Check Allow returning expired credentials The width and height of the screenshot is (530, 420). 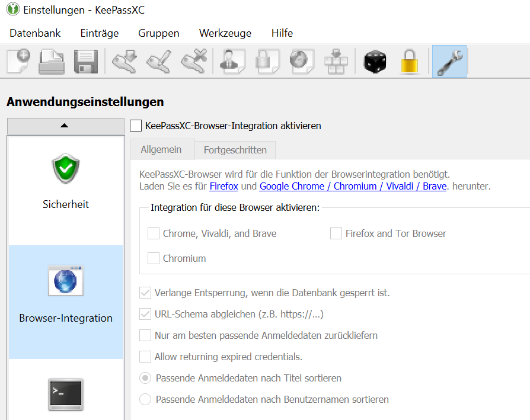[145, 357]
